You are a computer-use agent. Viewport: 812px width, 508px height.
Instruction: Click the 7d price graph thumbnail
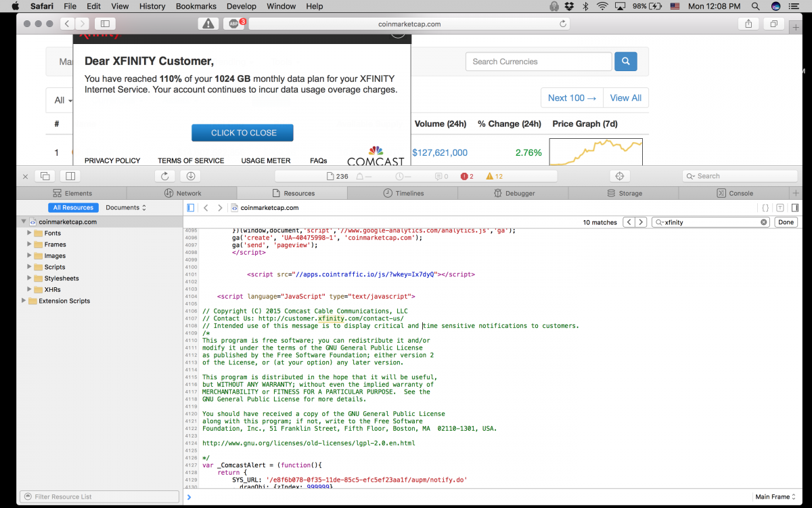(596, 152)
